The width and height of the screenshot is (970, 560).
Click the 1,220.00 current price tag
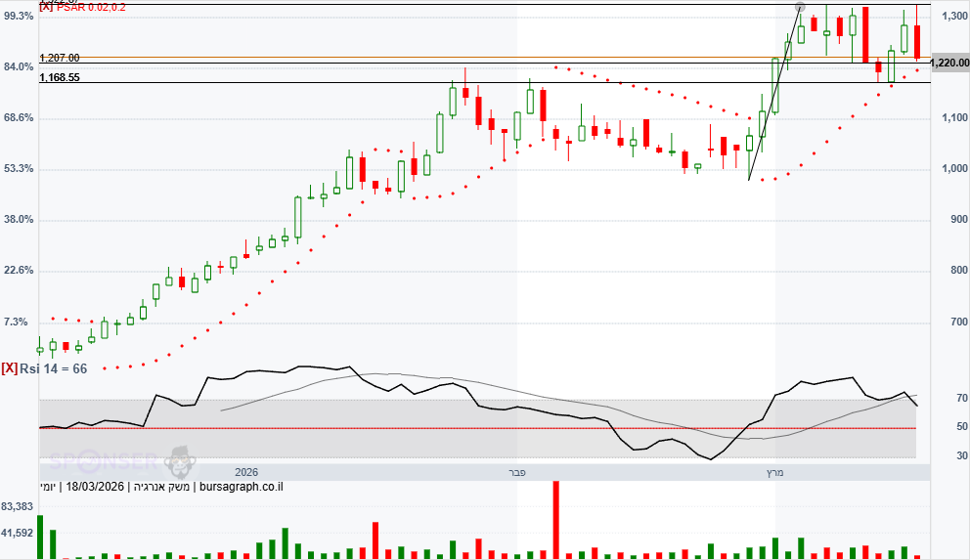[x=948, y=63]
